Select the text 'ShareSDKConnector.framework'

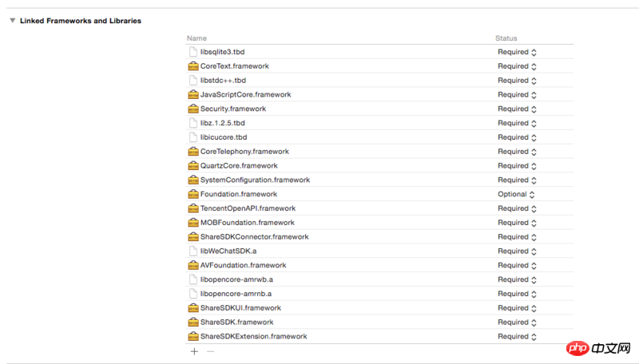coord(254,236)
